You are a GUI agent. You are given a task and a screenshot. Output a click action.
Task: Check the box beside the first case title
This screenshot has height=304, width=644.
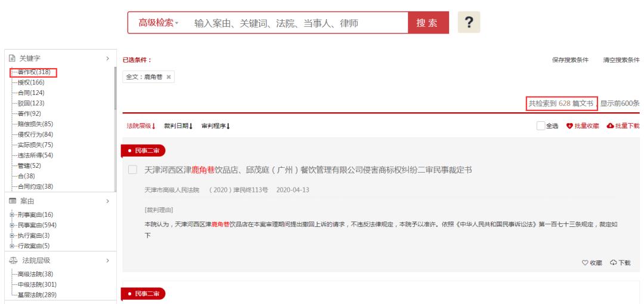click(133, 170)
